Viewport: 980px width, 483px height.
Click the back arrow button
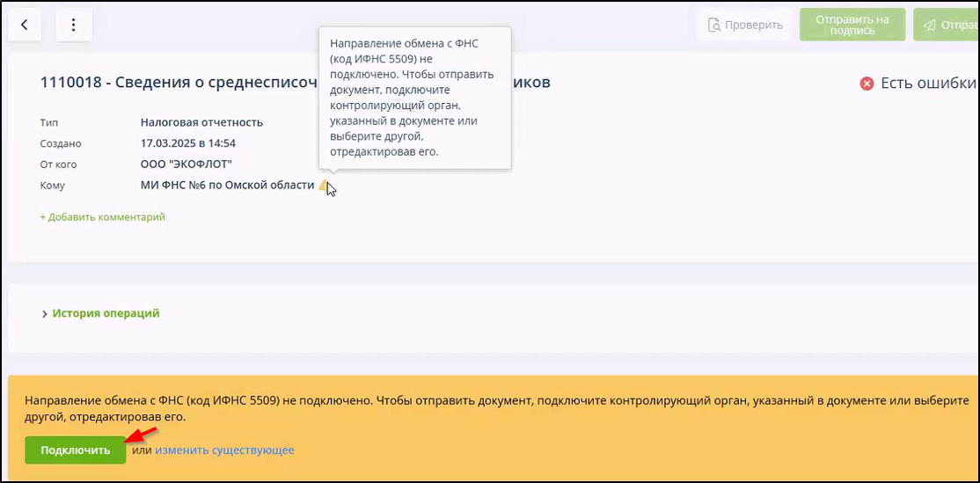click(25, 26)
